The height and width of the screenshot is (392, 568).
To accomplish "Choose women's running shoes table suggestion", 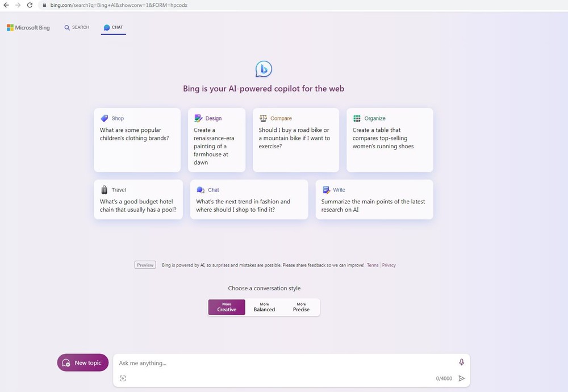I will (390, 140).
